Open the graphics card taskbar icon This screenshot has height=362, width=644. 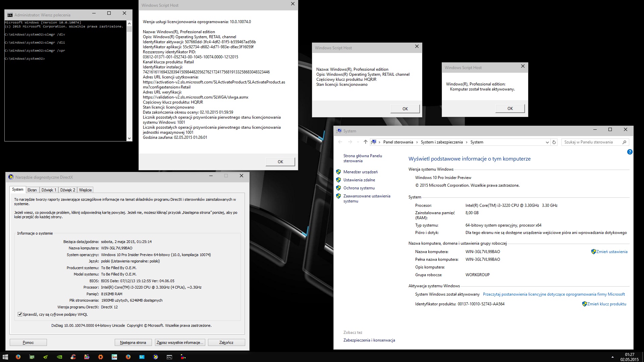(x=32, y=357)
